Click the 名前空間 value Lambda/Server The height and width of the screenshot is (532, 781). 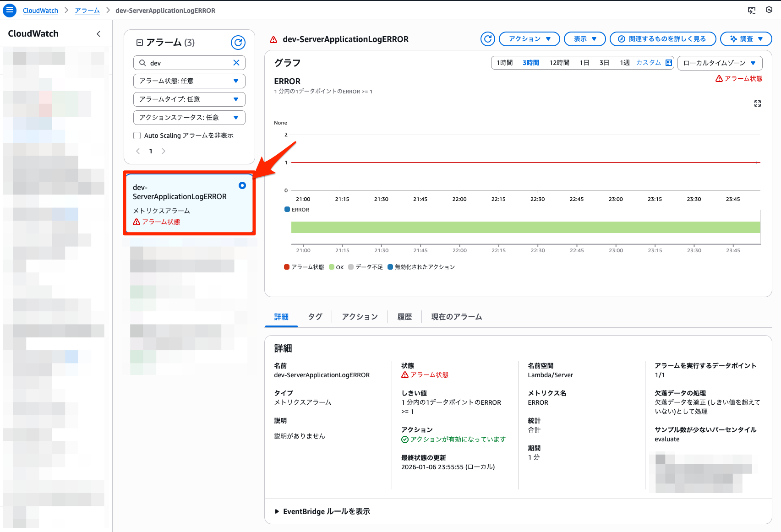point(550,375)
